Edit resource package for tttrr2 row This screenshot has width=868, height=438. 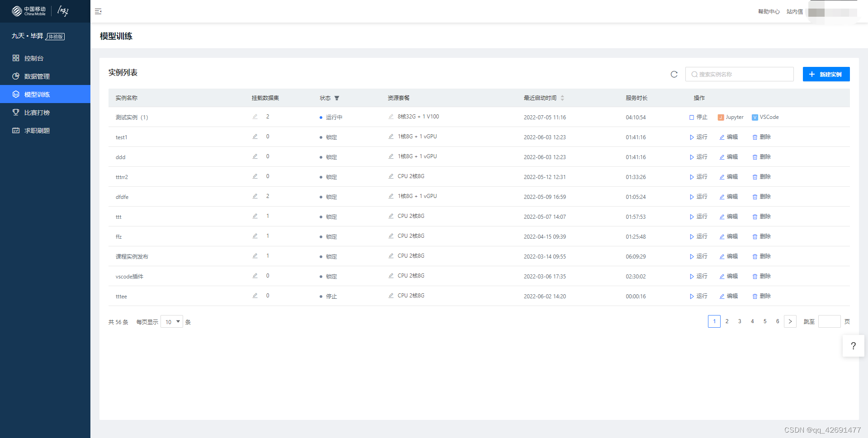pyautogui.click(x=391, y=176)
